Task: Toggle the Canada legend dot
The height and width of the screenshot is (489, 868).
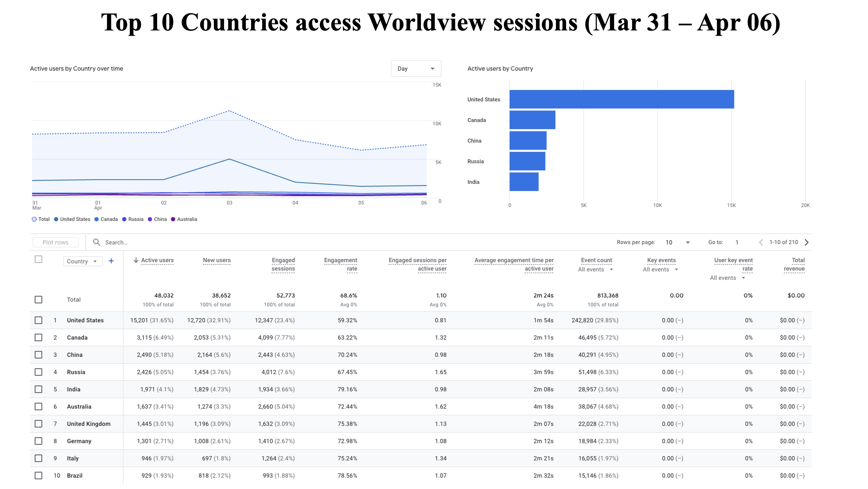Action: click(x=96, y=219)
